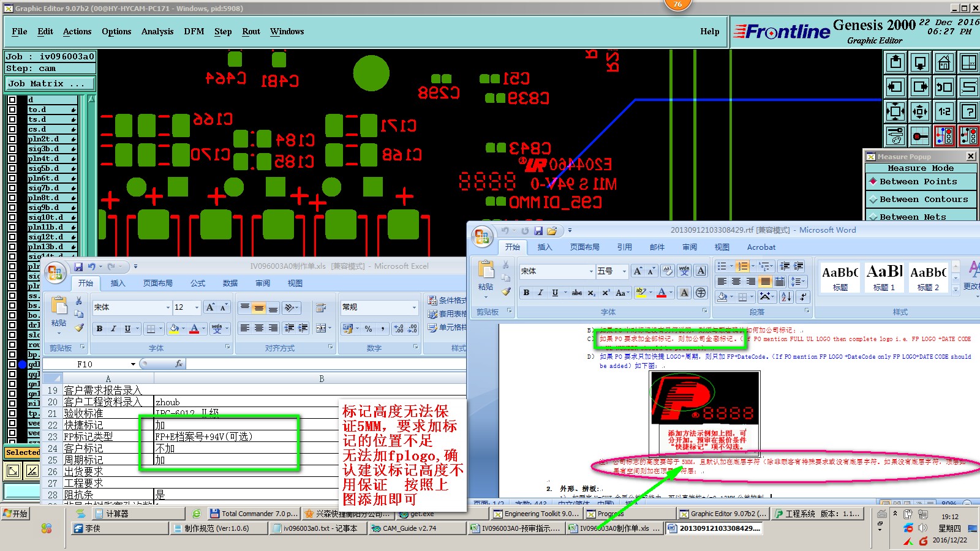Click the fx insert function icon
The image size is (980, 551).
[179, 364]
